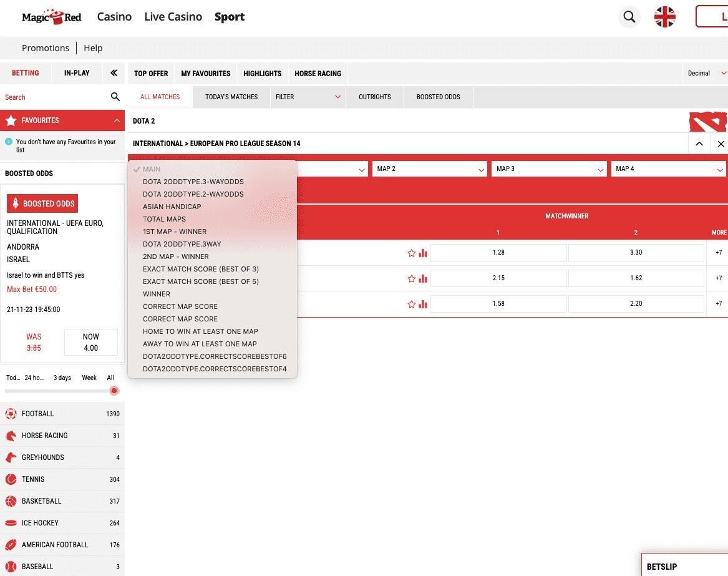Image resolution: width=728 pixels, height=576 pixels.
Task: Click the Tennis ball icon
Action: click(11, 479)
